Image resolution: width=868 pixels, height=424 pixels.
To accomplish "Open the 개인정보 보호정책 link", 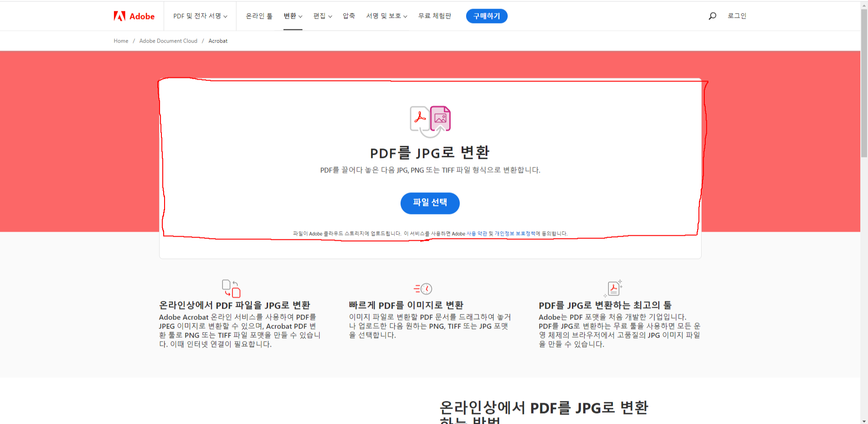I will click(x=515, y=233).
